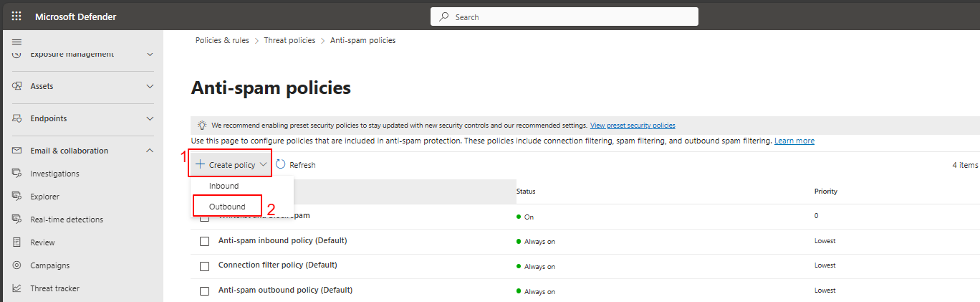
Task: Open the Review sidebar icon
Action: (16, 242)
